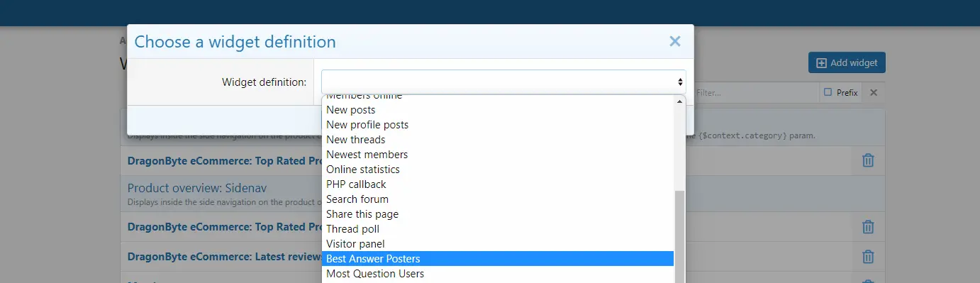Focus the Filter input field
Screen dimensions: 980x283
(754, 93)
